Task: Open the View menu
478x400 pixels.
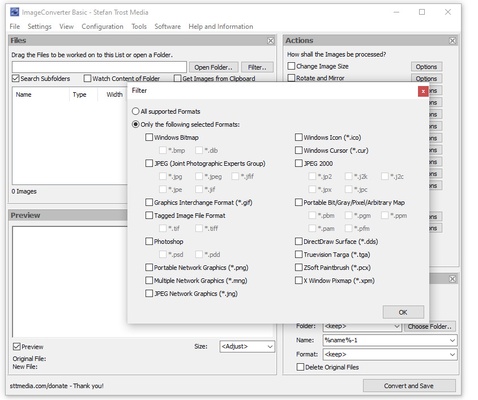Action: click(x=66, y=27)
